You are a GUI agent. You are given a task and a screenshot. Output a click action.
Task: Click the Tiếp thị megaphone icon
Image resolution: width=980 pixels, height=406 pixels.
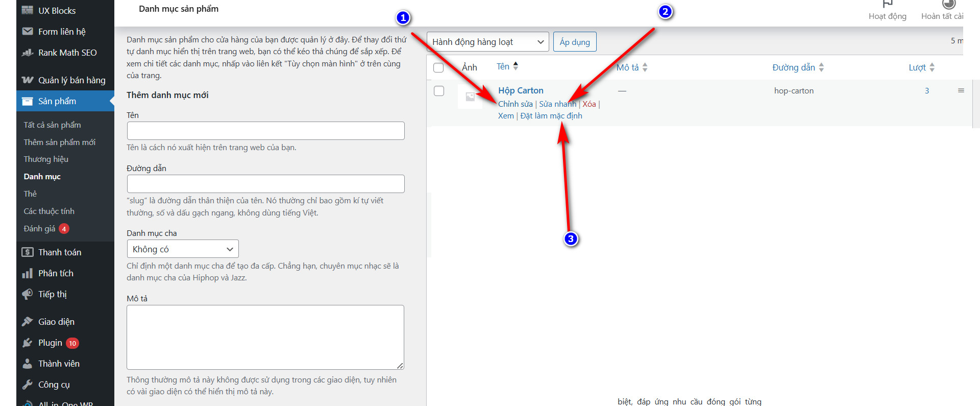pyautogui.click(x=28, y=294)
